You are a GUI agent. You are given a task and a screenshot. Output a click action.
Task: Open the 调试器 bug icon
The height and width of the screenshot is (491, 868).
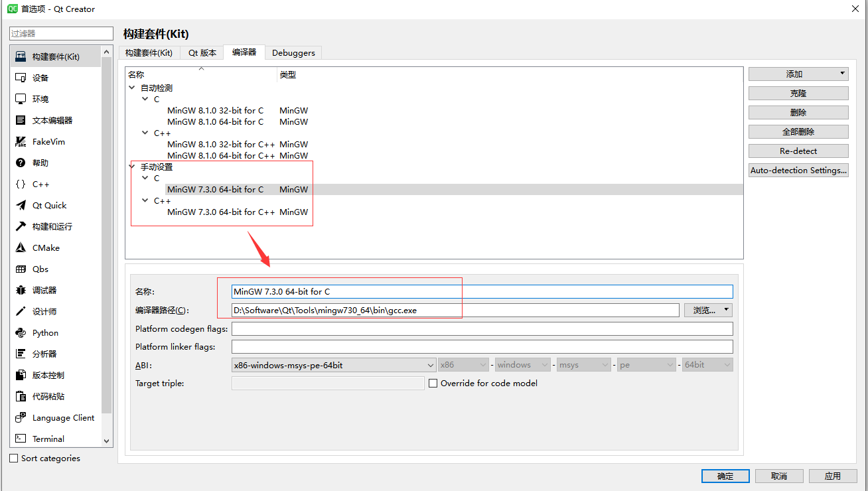(21, 290)
